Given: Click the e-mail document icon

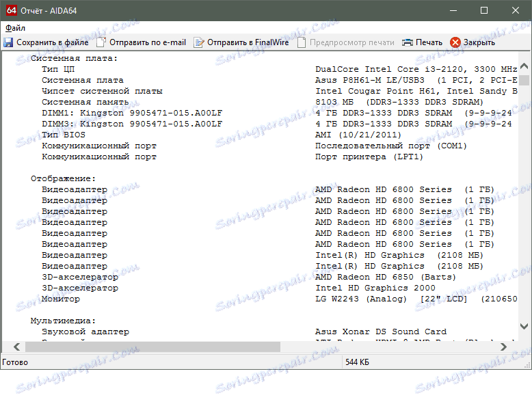Looking at the screenshot, I should pos(101,42).
